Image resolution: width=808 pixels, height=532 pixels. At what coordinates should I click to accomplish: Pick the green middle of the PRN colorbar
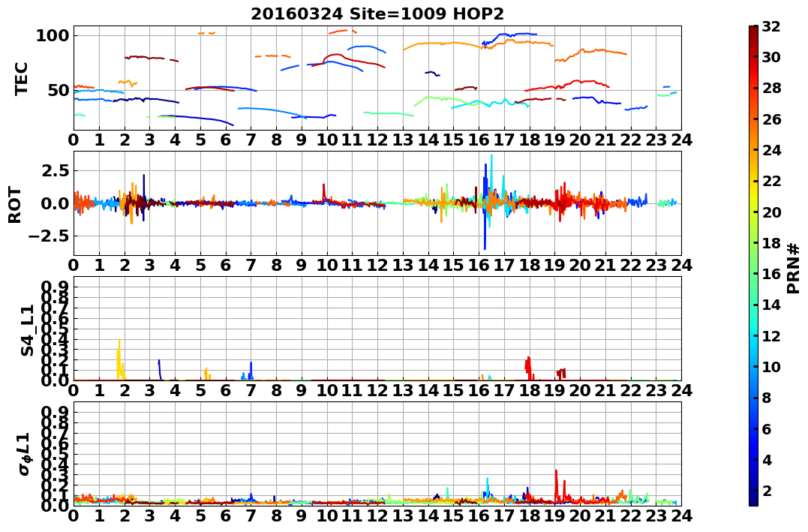(753, 266)
